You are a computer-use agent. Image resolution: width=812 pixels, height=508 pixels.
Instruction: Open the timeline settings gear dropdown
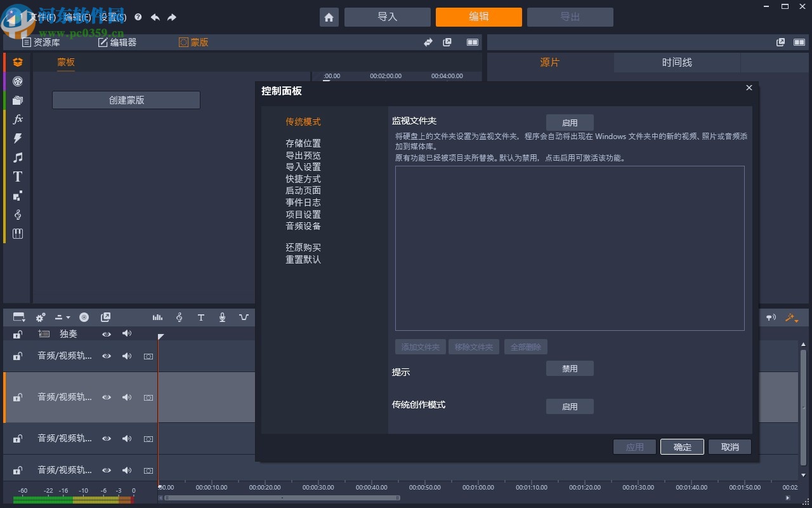tap(40, 317)
